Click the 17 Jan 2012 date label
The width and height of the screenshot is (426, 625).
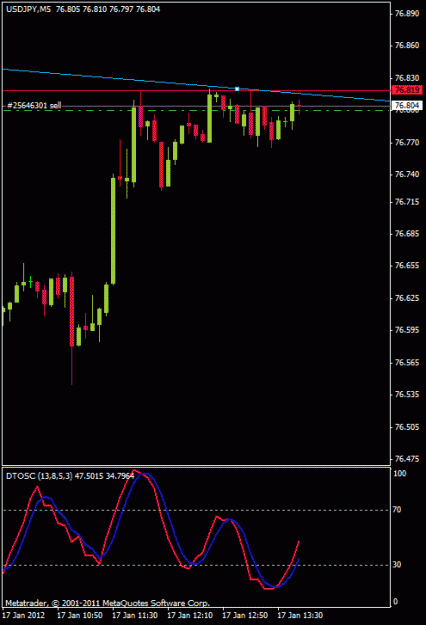point(24,615)
